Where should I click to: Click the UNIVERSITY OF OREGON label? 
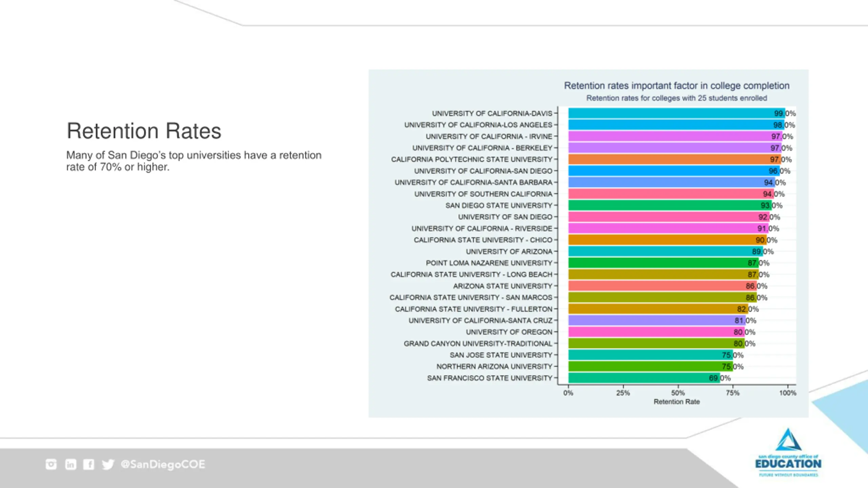click(x=509, y=332)
